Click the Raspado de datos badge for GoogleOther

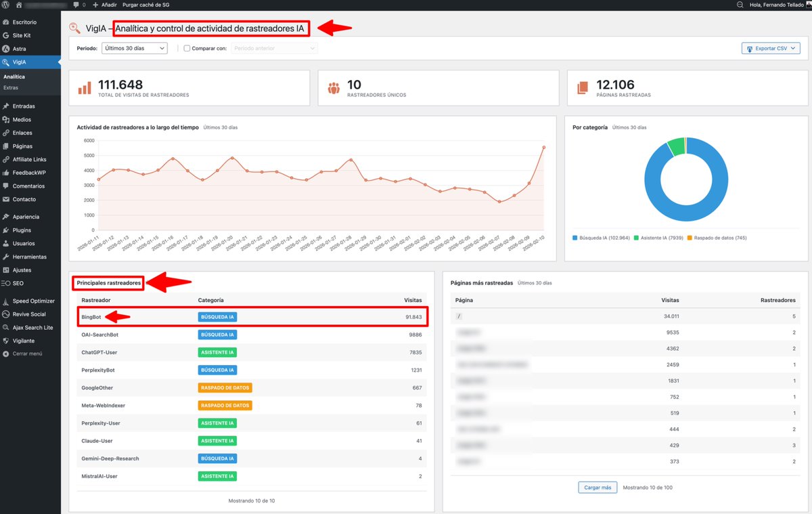coord(225,387)
